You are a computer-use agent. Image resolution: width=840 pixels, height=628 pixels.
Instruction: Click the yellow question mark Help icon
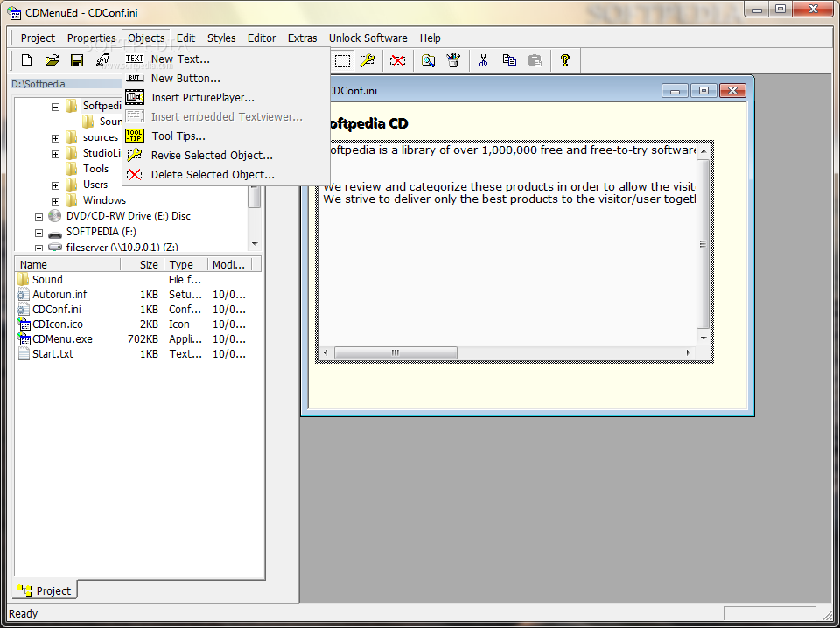coord(564,60)
